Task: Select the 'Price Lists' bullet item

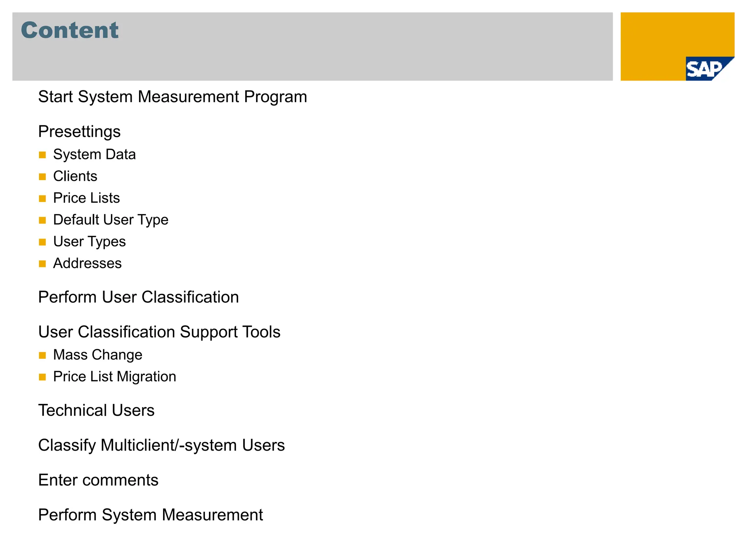Action: (86, 198)
